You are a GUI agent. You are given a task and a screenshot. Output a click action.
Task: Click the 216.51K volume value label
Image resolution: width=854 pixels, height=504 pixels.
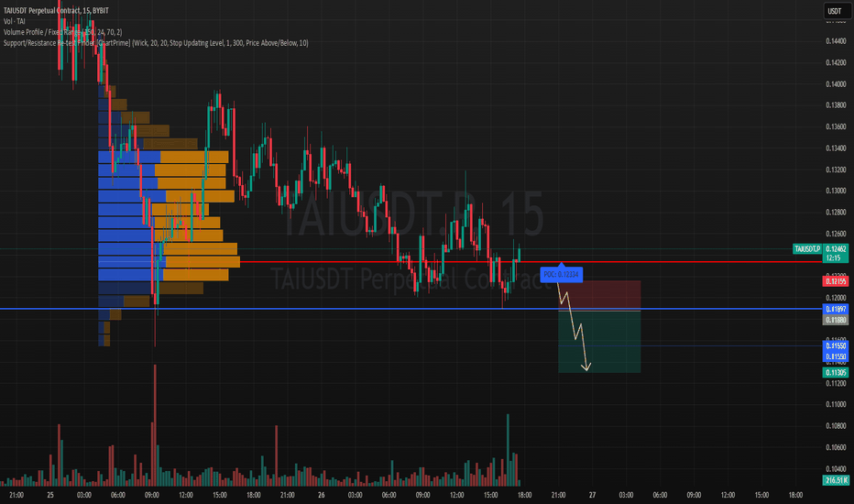tap(836, 480)
